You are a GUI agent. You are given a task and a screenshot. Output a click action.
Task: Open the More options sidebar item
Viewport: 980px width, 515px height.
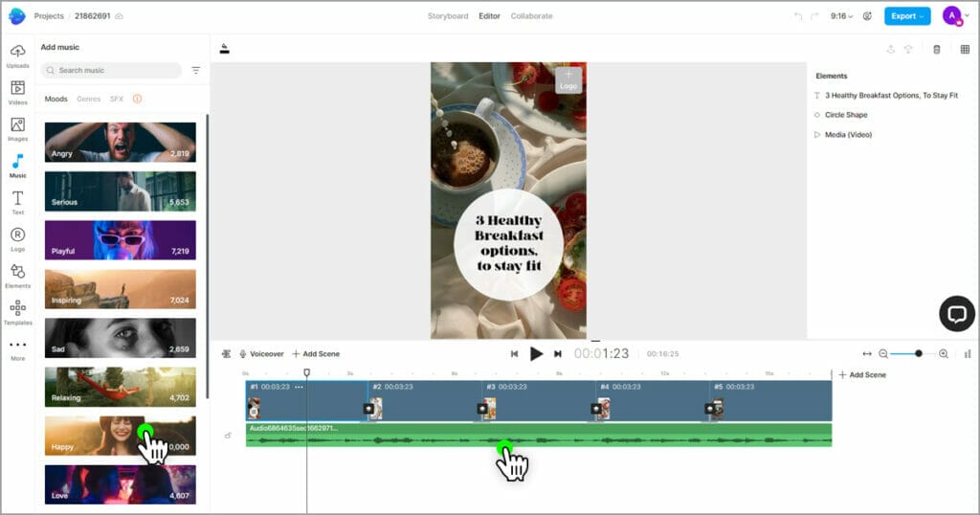point(17,349)
